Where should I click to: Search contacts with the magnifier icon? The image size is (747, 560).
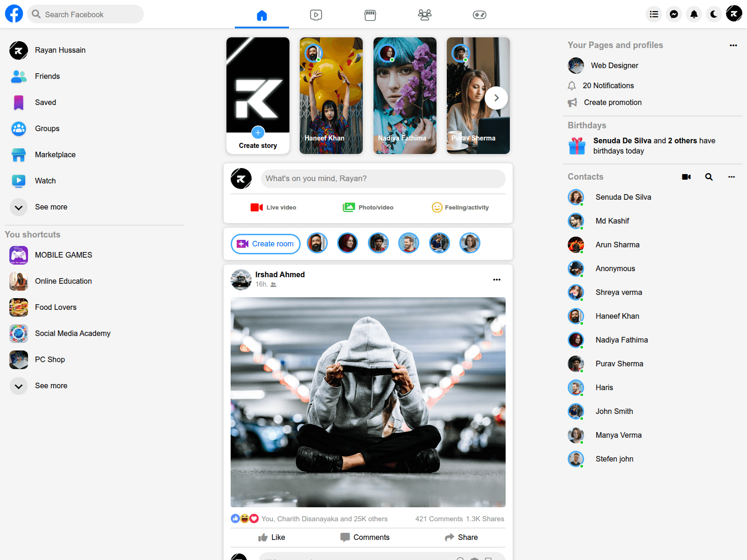click(709, 177)
